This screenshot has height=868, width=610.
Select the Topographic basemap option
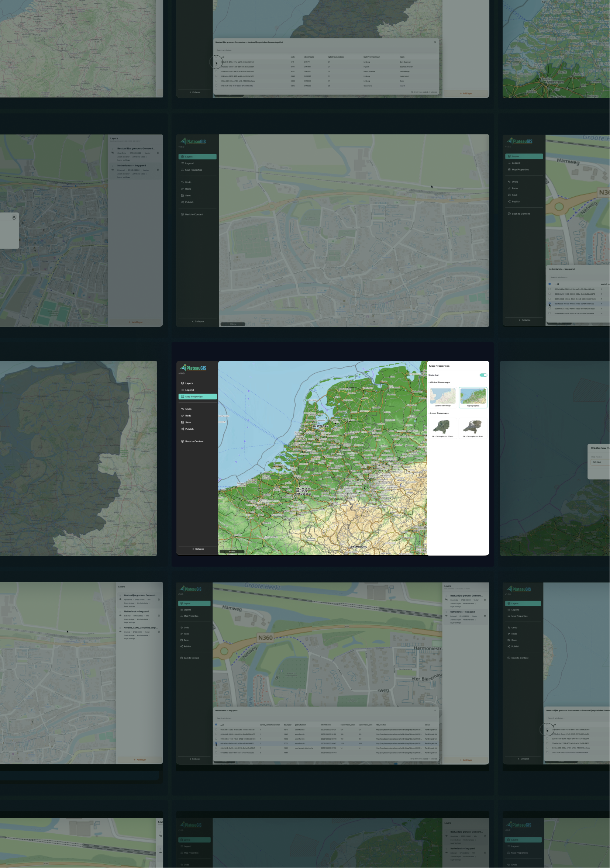point(473,397)
